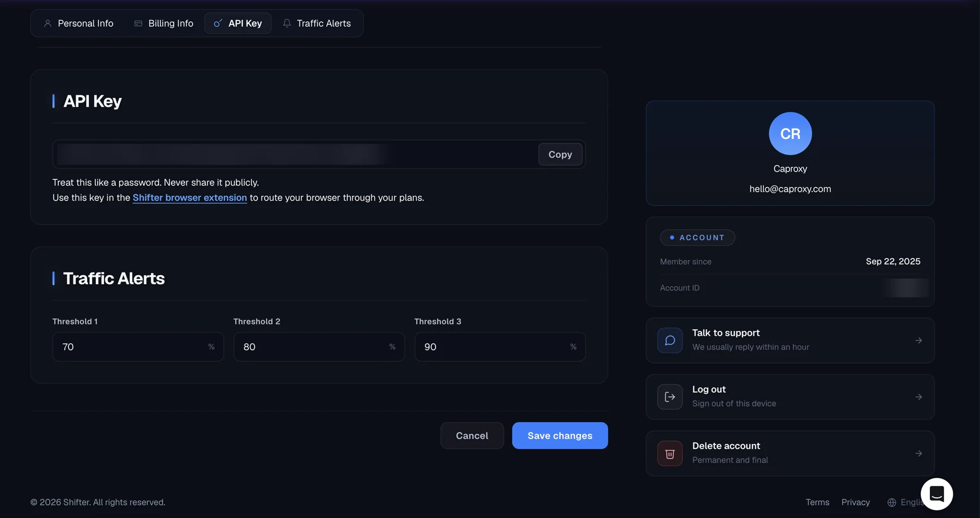Click the person icon on Personal Info

point(48,23)
